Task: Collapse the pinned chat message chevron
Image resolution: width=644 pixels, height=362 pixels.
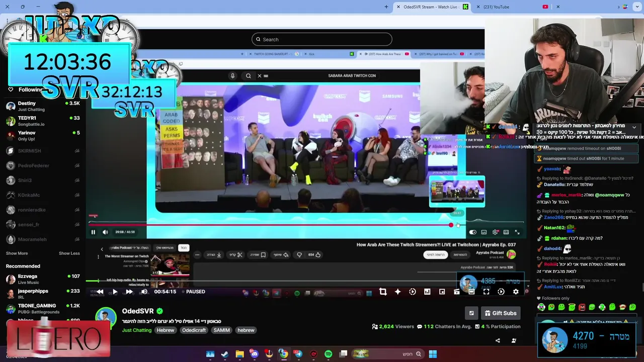Action: pyautogui.click(x=634, y=127)
